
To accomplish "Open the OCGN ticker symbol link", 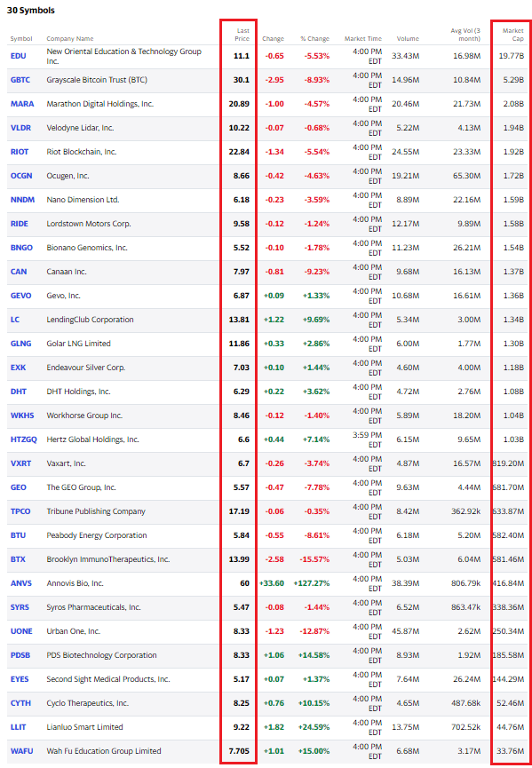I will 21,176.
